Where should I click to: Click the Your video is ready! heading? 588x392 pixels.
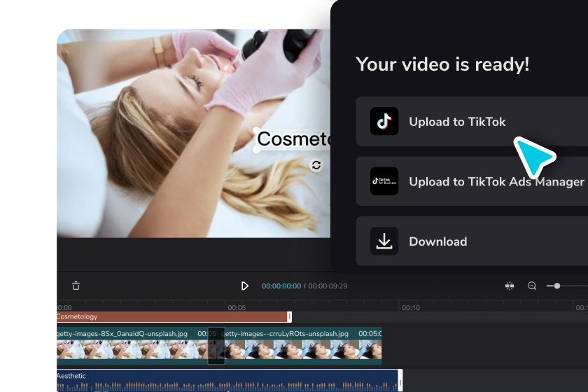(442, 64)
